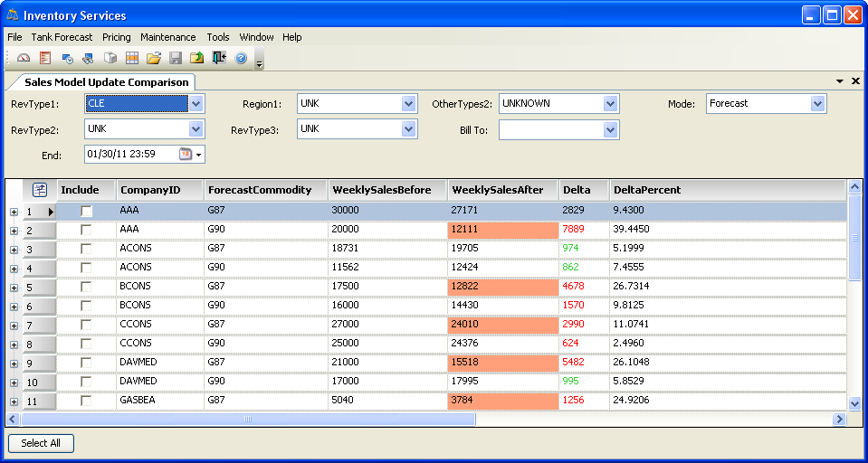Open help with the blue question mark icon

pos(241,58)
